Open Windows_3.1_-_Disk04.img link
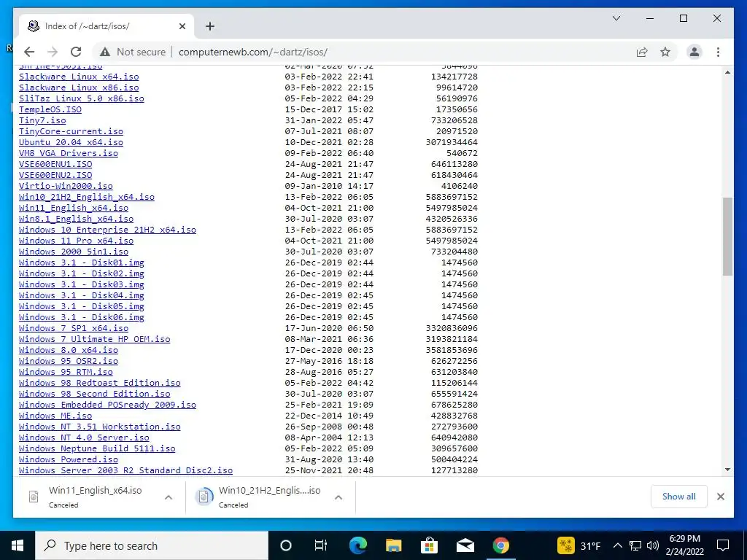Screen dimensions: 747x560 click(82, 296)
